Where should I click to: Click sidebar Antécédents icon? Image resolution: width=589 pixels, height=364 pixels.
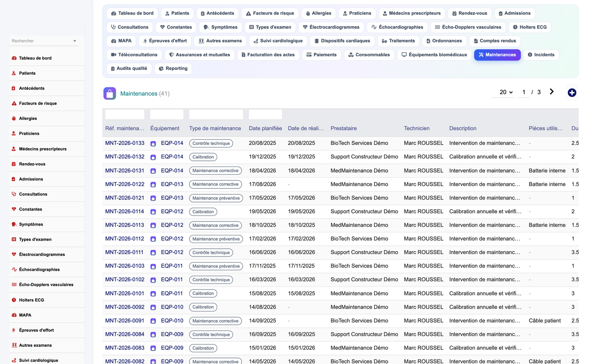[14, 88]
